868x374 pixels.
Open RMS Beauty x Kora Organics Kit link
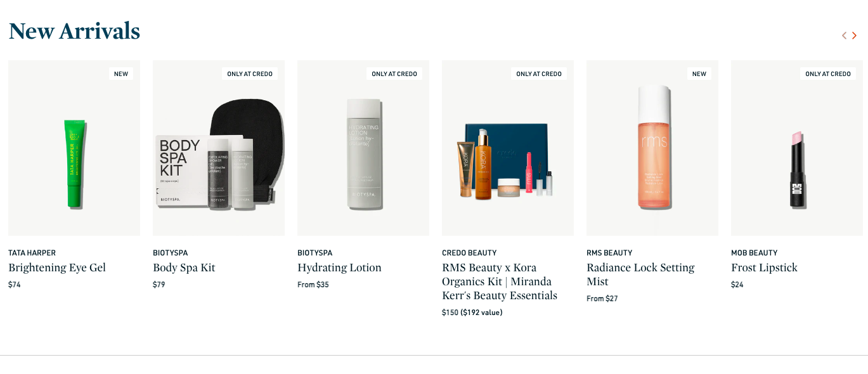pos(500,281)
